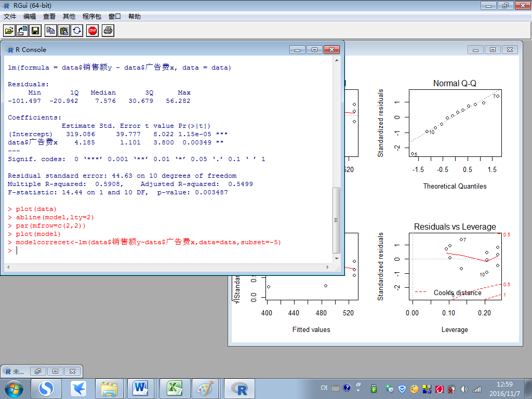Click the R Console window icon

click(9, 49)
